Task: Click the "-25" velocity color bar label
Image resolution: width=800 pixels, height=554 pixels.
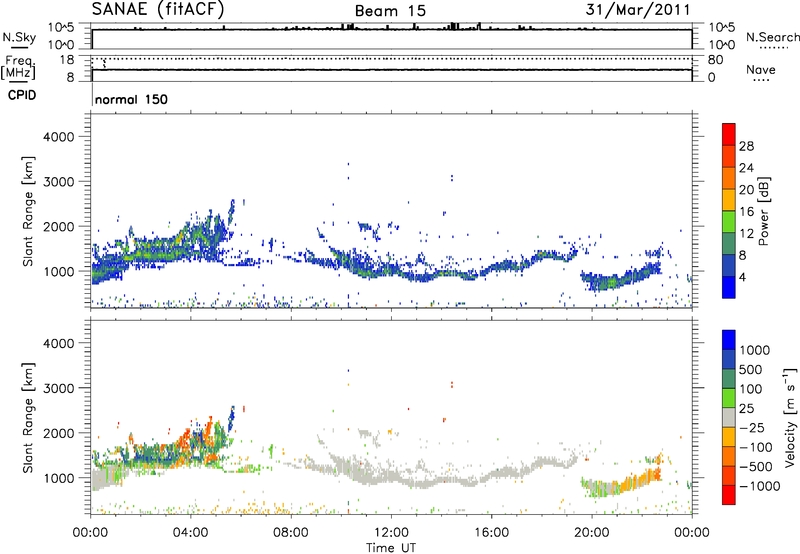Action: point(753,428)
